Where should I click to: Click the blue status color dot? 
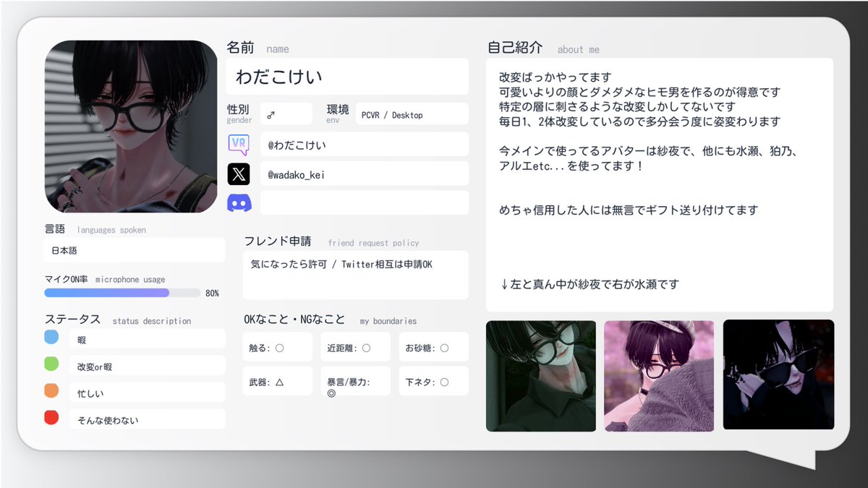click(x=51, y=337)
